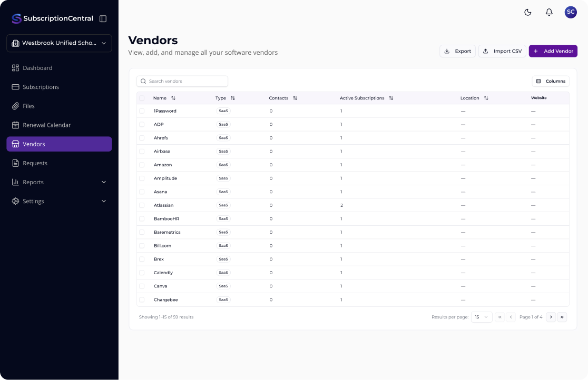Click Atlassian's active subscriptions count 2
This screenshot has height=380, width=588.
pos(341,205)
